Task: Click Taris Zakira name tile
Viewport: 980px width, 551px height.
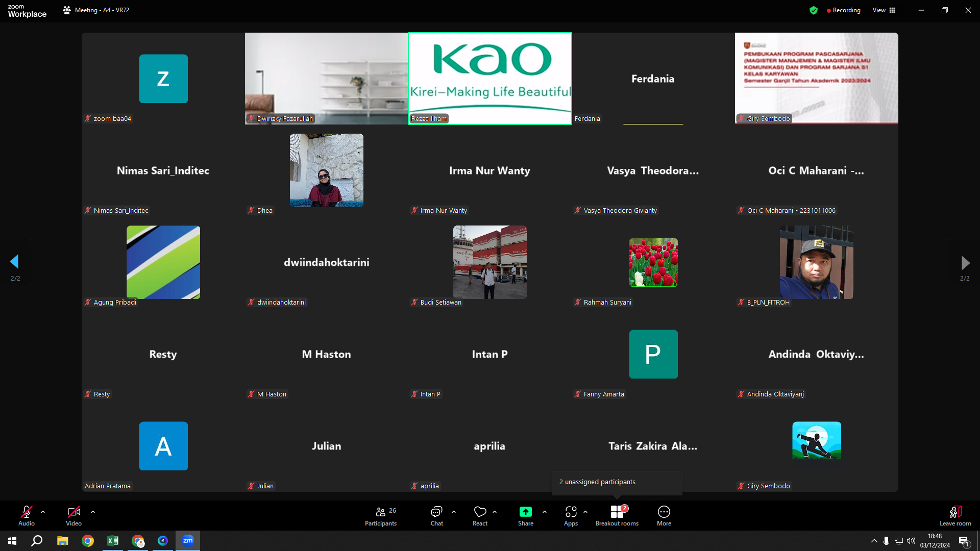Action: tap(653, 446)
